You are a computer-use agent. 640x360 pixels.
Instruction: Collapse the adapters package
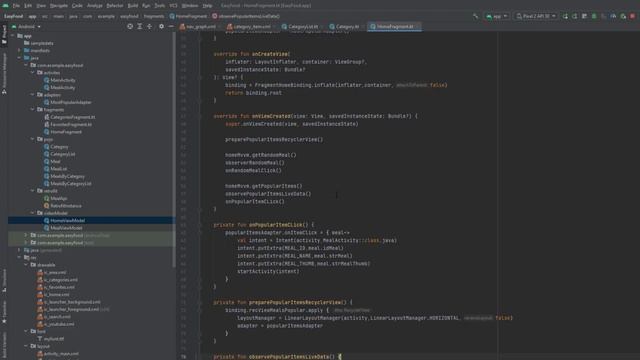pyautogui.click(x=33, y=95)
